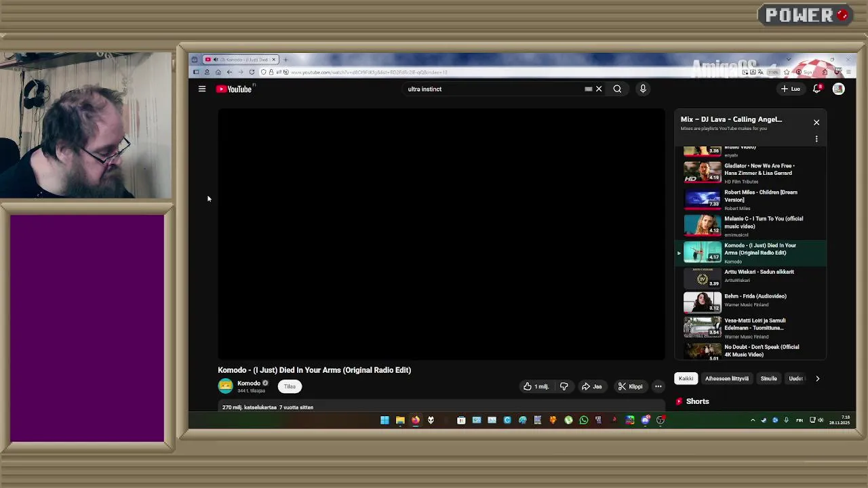Select the Uudet filter chip
The width and height of the screenshot is (868, 488).
pyautogui.click(x=796, y=378)
